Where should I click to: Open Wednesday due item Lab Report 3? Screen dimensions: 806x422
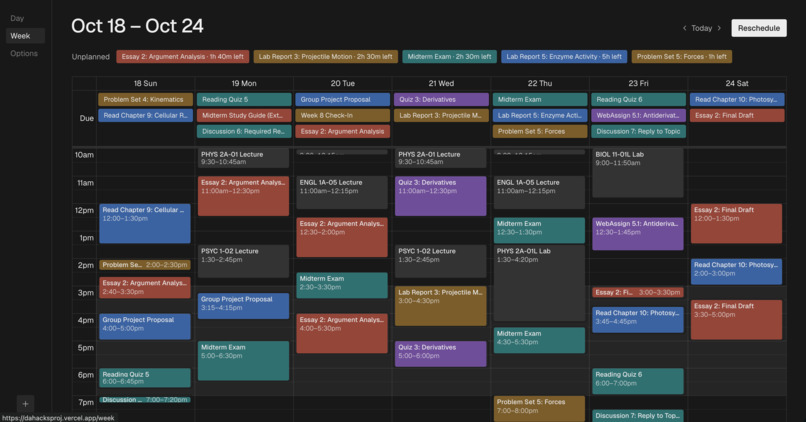(441, 115)
